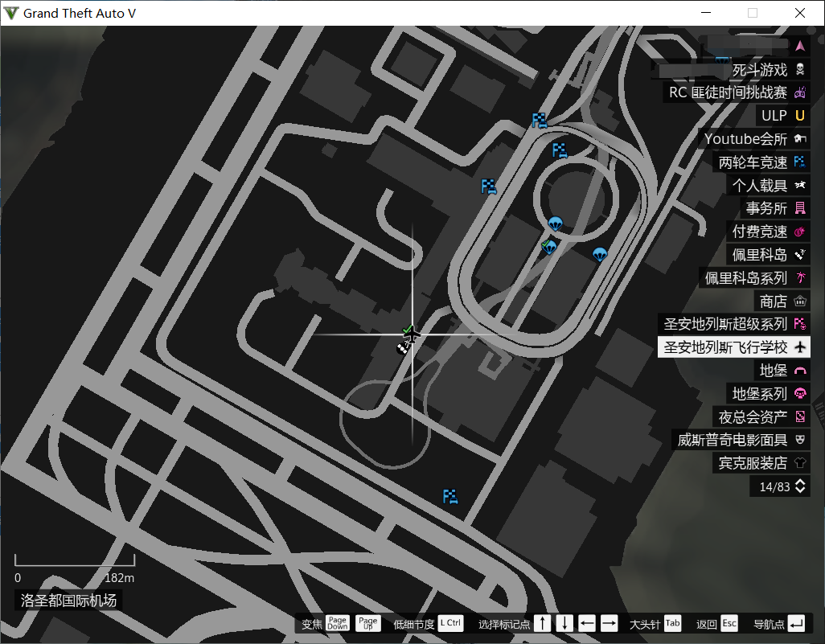Screen dimensions: 825x644
Task: Click the nightclub icon beside 夜总会资产
Action: (800, 416)
